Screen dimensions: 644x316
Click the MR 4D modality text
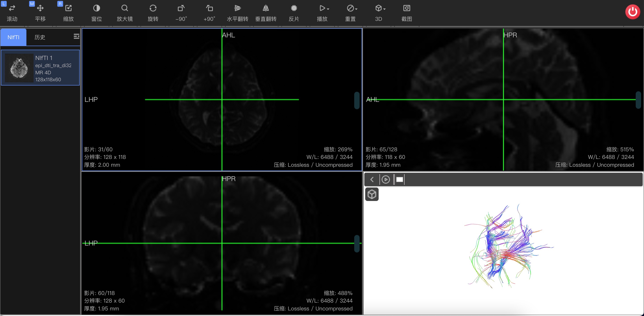tap(43, 73)
